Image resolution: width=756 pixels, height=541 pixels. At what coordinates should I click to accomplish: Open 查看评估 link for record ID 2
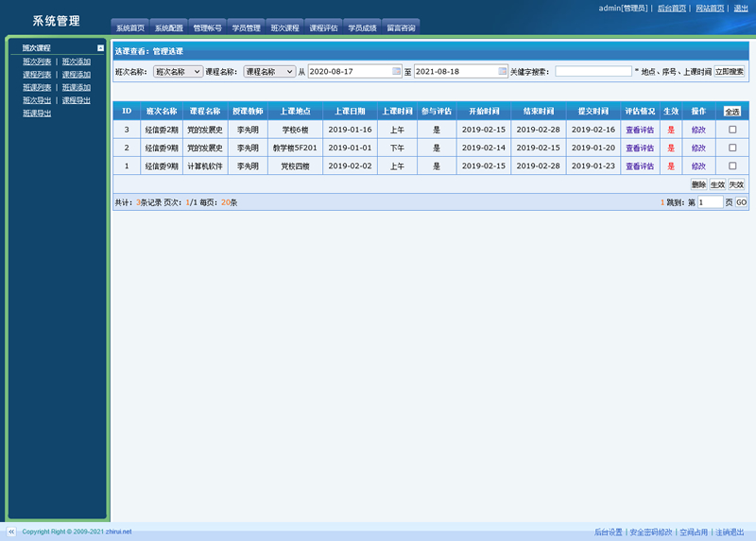coord(640,148)
